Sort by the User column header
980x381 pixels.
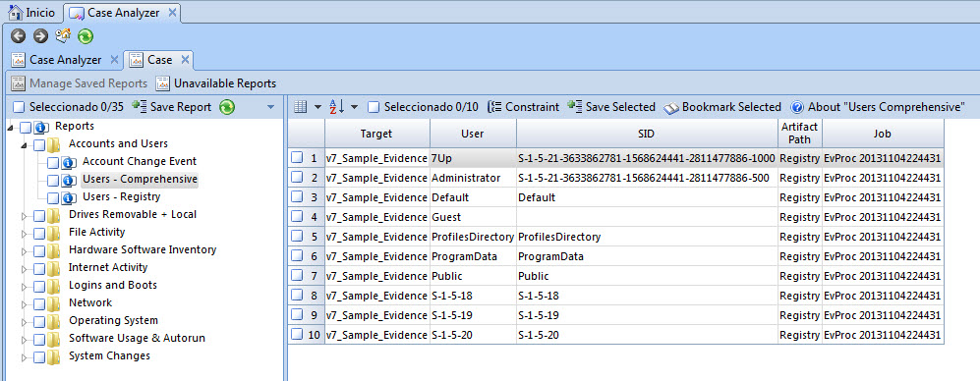pyautogui.click(x=473, y=134)
